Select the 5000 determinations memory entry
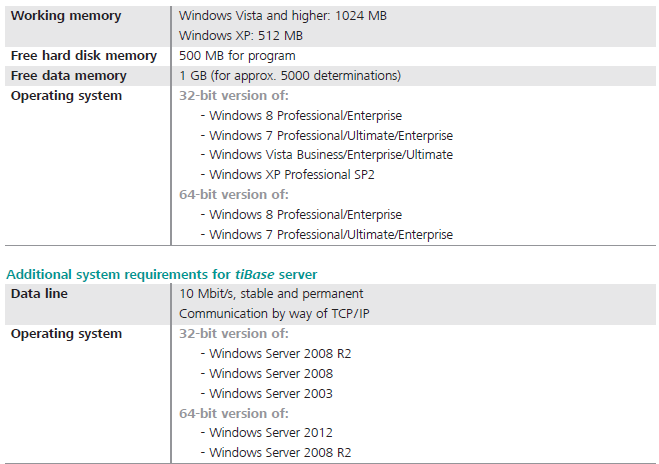Screen dimensions: 659x464 [290, 76]
